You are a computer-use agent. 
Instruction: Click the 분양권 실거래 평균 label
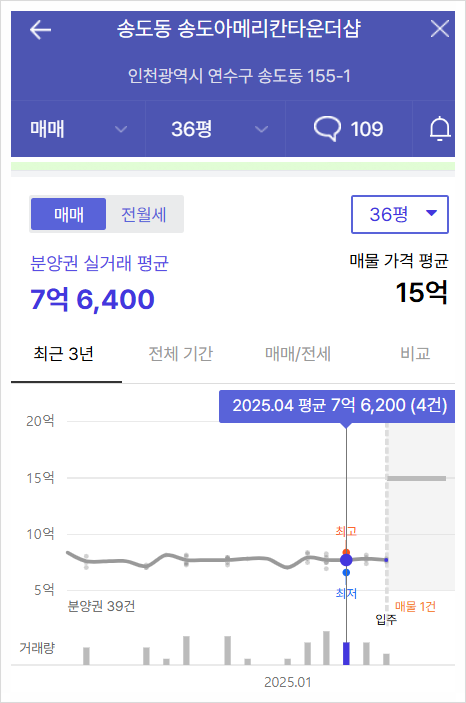click(x=99, y=263)
